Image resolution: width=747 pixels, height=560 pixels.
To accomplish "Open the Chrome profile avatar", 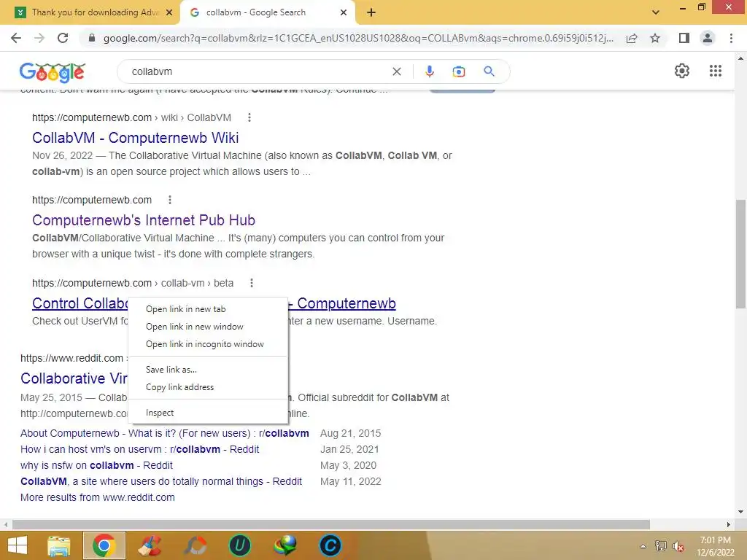I will click(x=708, y=38).
